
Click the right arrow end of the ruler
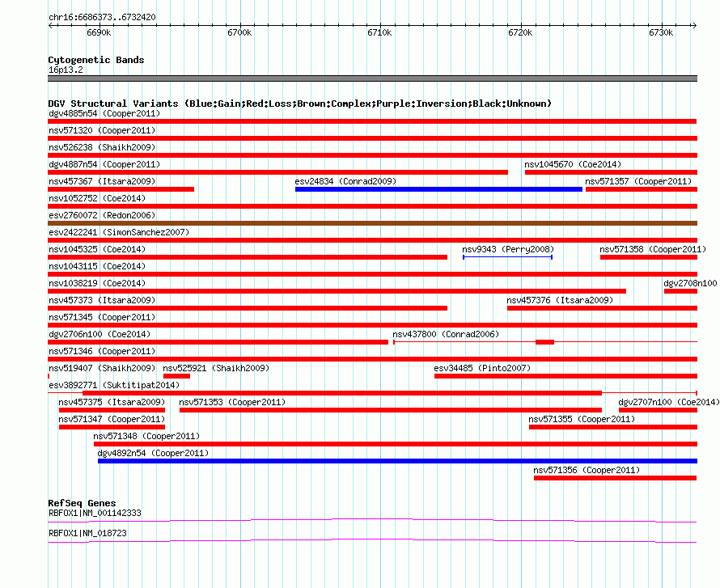tap(694, 25)
